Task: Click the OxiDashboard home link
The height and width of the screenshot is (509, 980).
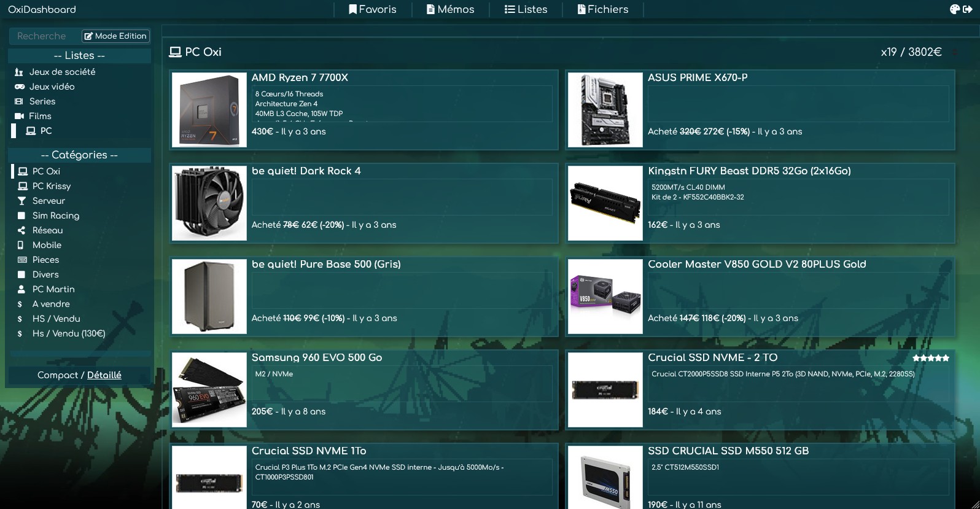Action: click(42, 9)
